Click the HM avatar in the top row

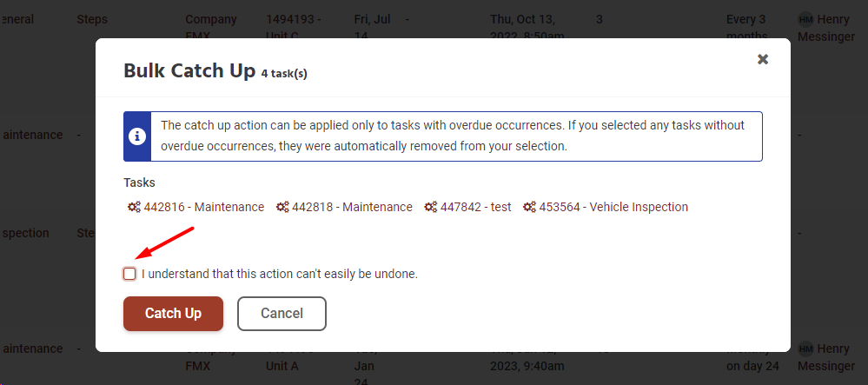(x=805, y=19)
